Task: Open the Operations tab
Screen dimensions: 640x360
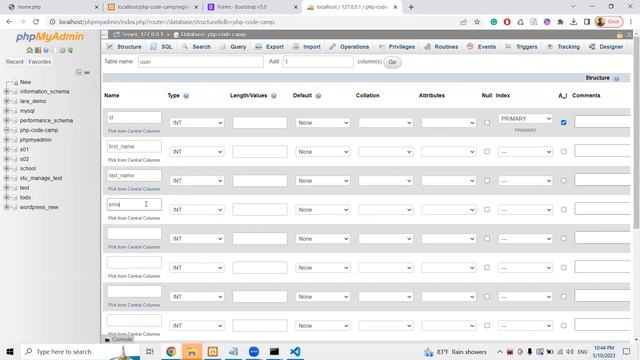Action: (349, 47)
